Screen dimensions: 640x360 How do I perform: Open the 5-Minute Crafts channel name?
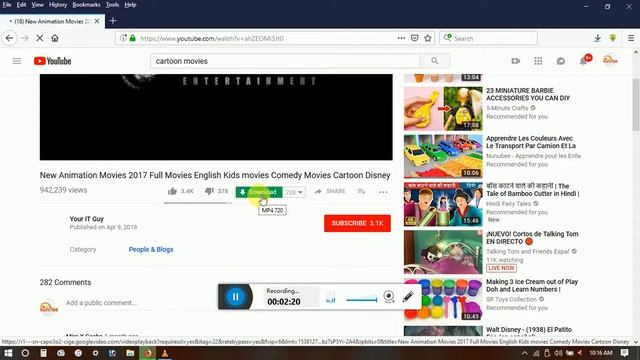[x=507, y=108]
